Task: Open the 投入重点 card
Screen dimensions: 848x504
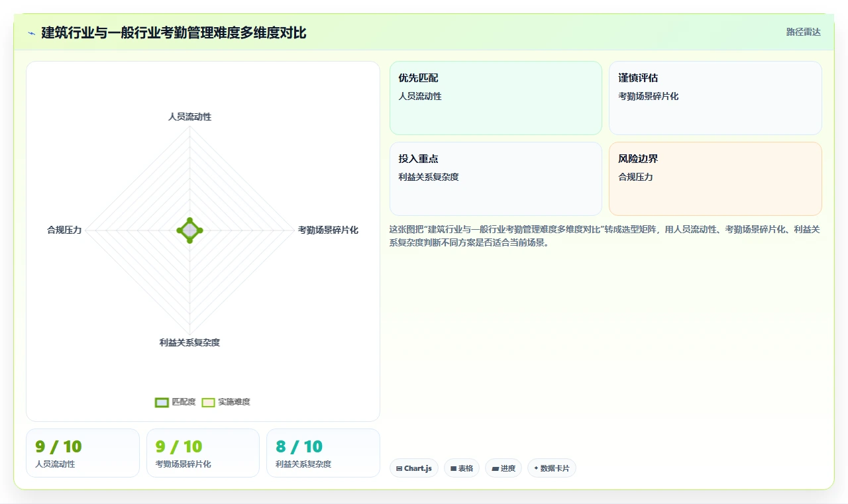Action: pos(496,179)
